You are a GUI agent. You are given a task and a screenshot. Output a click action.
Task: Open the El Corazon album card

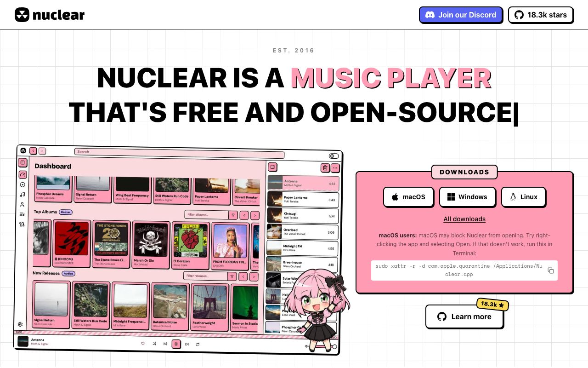click(x=191, y=245)
